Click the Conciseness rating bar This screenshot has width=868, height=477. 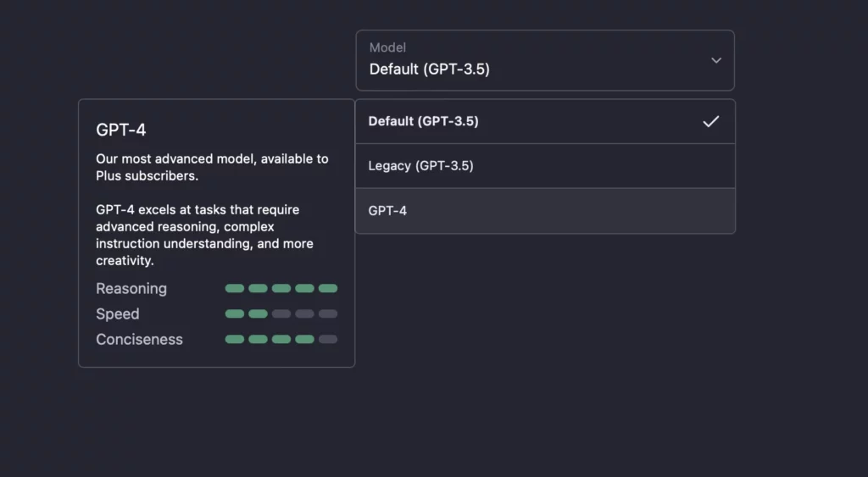point(281,339)
